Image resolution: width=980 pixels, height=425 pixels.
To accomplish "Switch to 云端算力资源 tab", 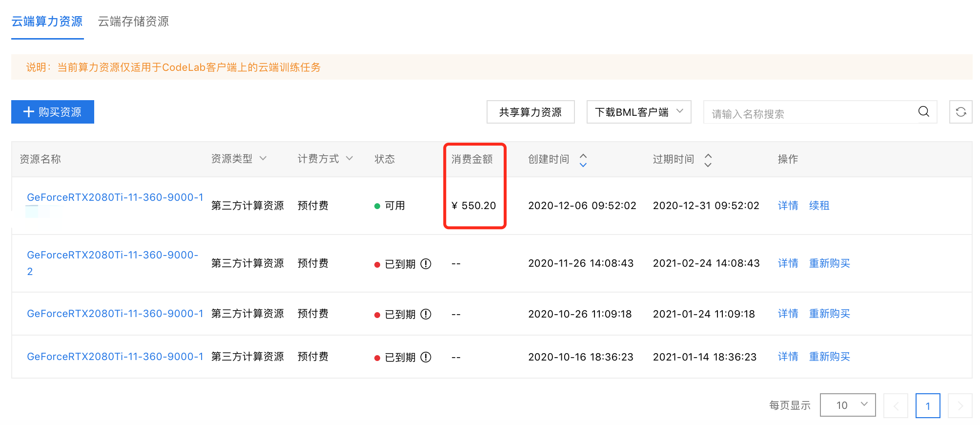I will pos(47,21).
